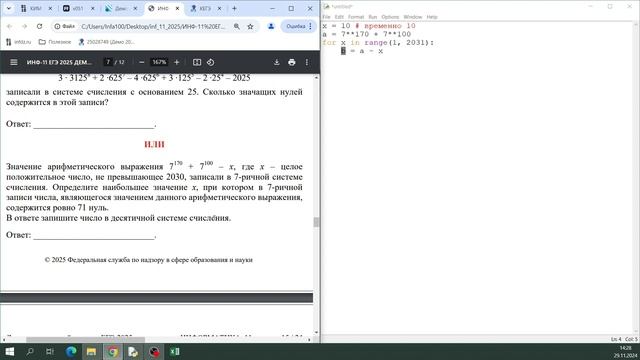Print the PDF document
This screenshot has height=360, width=640.
291,62
